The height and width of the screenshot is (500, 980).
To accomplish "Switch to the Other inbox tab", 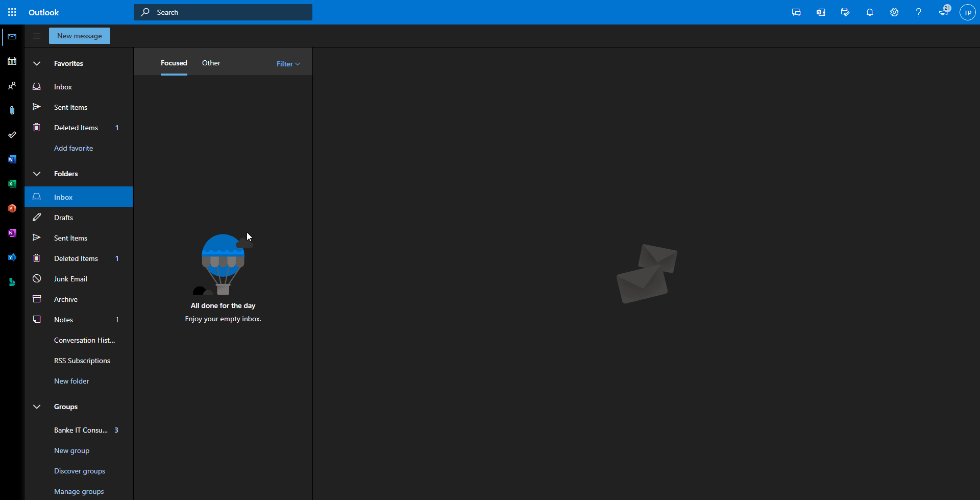I will (x=211, y=62).
